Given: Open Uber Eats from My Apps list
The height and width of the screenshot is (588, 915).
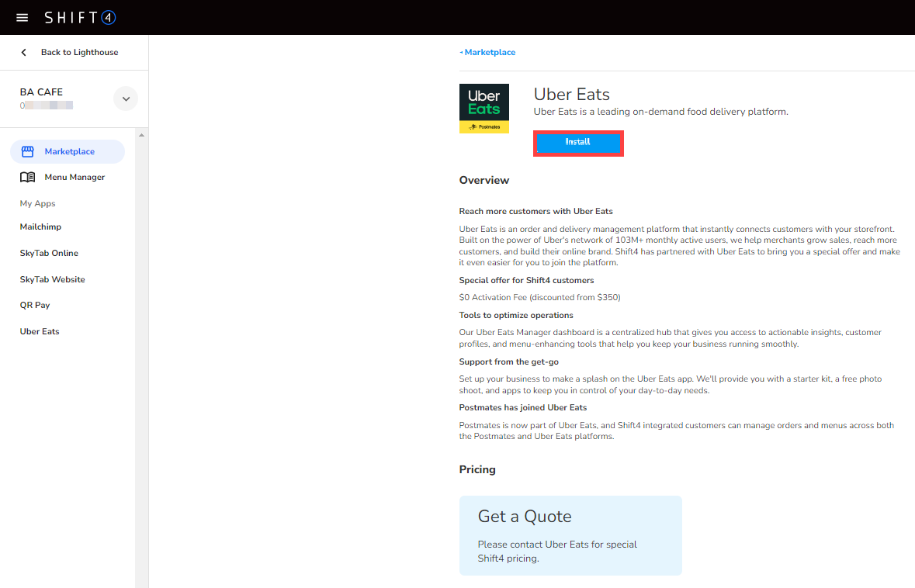Looking at the screenshot, I should coord(40,331).
